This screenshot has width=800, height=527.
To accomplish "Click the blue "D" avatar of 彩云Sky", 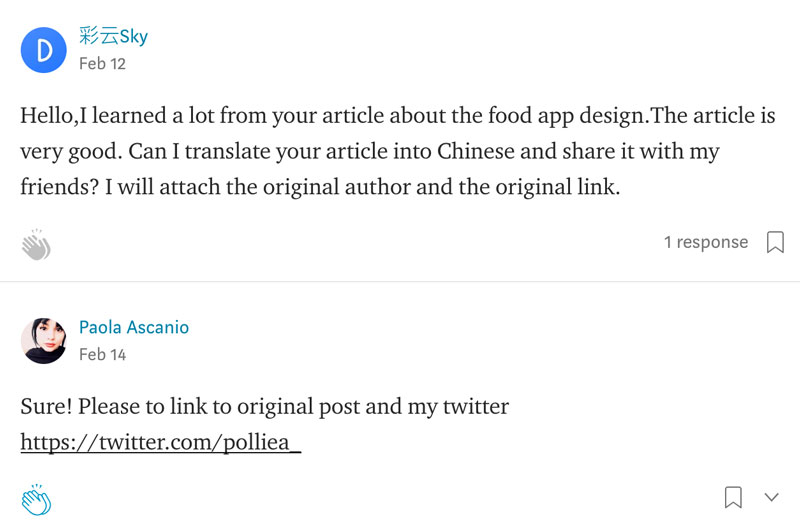I will coord(43,50).
